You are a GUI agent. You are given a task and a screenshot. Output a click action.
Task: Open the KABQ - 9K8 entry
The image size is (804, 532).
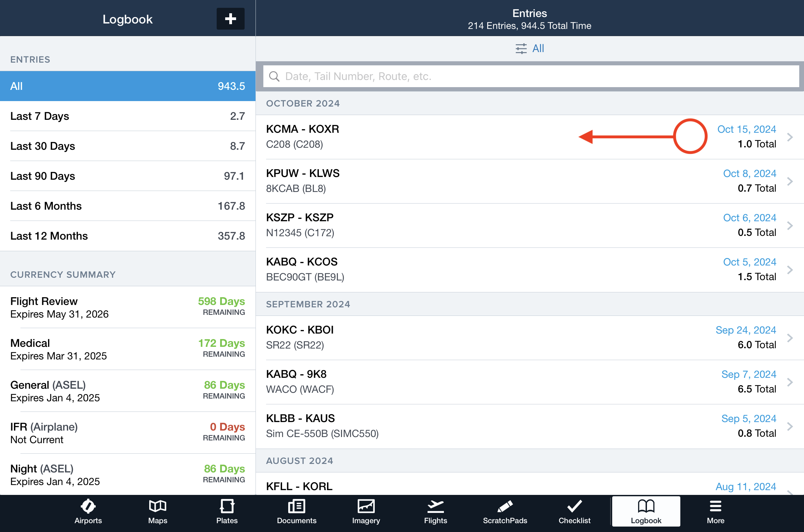point(530,382)
